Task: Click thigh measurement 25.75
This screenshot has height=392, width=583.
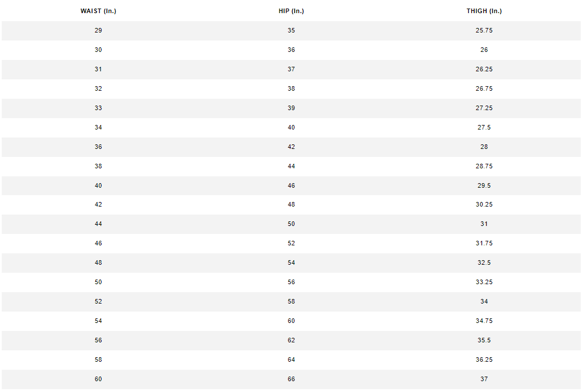Action: [x=484, y=30]
